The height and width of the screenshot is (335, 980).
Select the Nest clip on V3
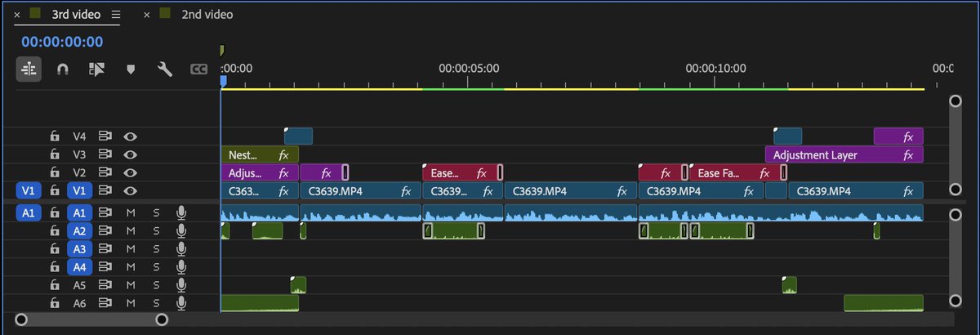260,154
